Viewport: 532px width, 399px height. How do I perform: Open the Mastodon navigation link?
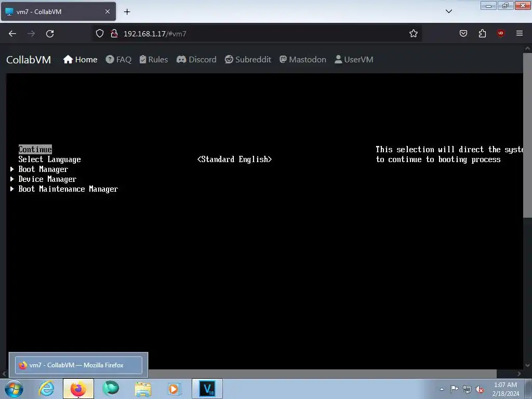(x=303, y=60)
